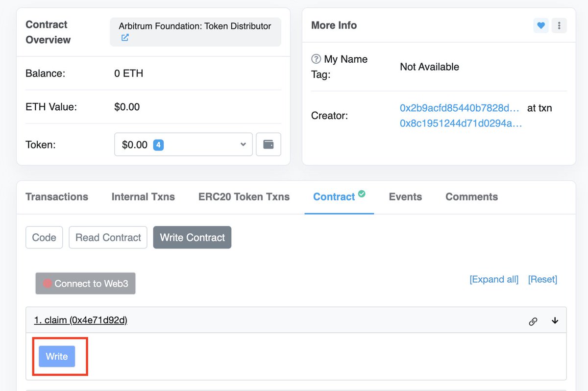Open the More Info kebab menu
The width and height of the screenshot is (588, 391).
tap(559, 25)
